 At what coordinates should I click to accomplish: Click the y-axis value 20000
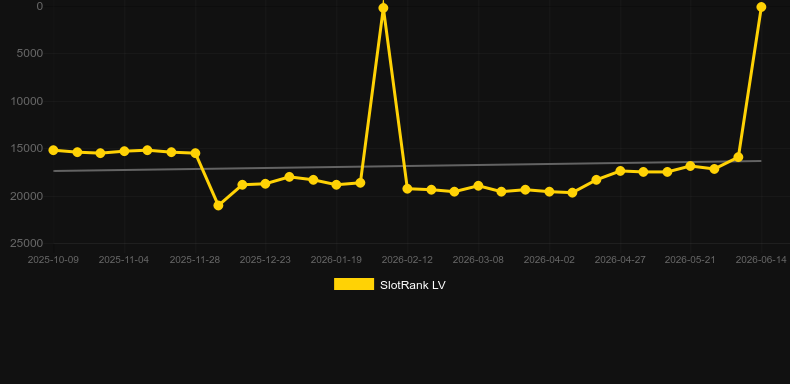pos(27,196)
